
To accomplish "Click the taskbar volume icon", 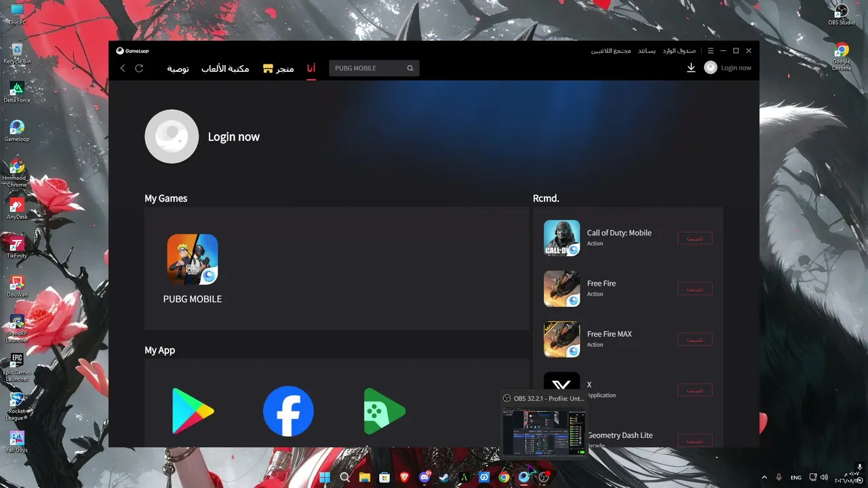I will [x=824, y=477].
